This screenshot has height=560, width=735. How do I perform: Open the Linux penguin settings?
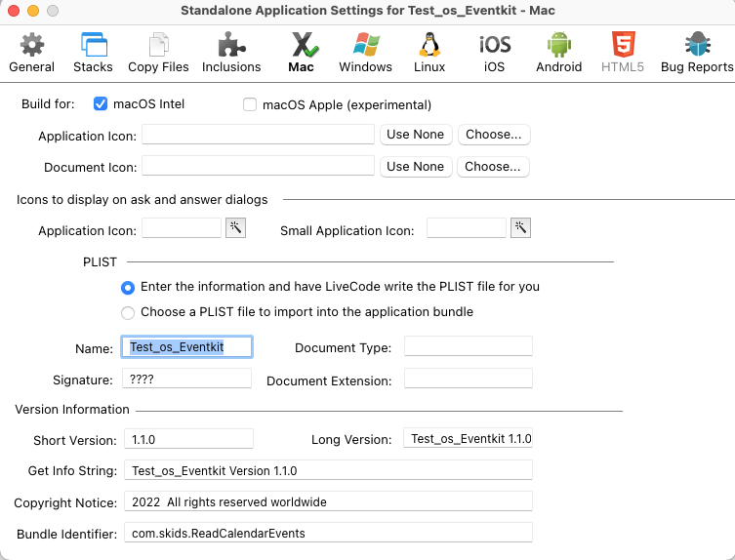point(429,52)
